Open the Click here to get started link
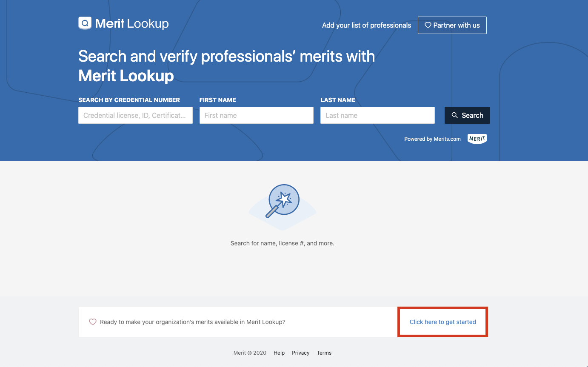The width and height of the screenshot is (588, 367). coord(443,322)
